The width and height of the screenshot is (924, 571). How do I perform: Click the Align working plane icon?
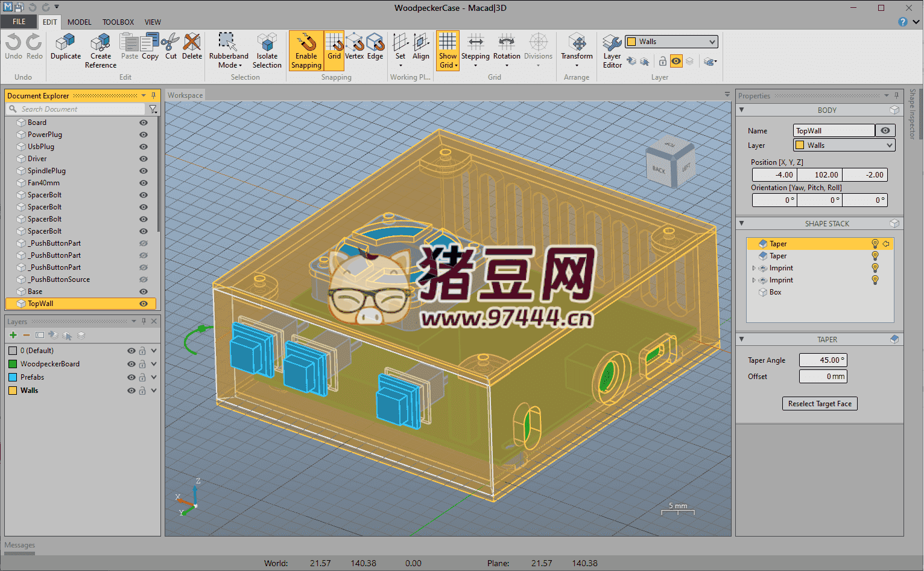point(421,43)
